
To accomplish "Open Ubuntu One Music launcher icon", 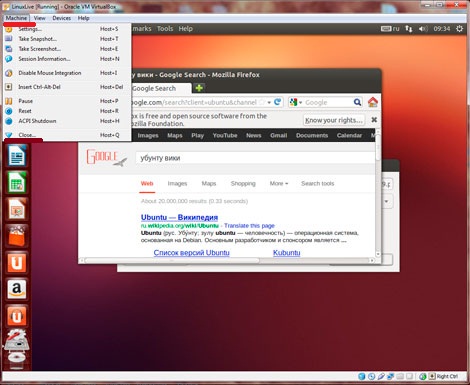I will 17,316.
